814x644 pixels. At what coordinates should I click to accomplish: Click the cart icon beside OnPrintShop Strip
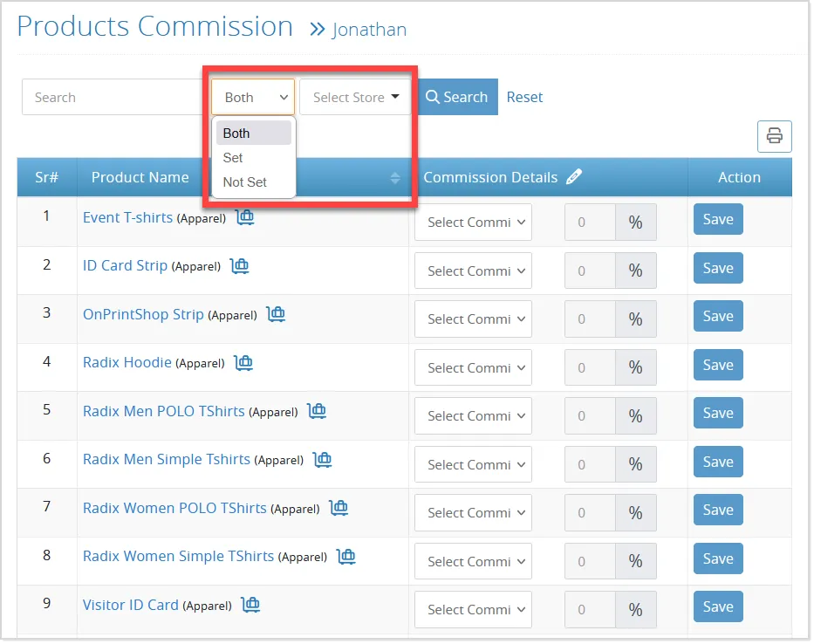point(276,313)
